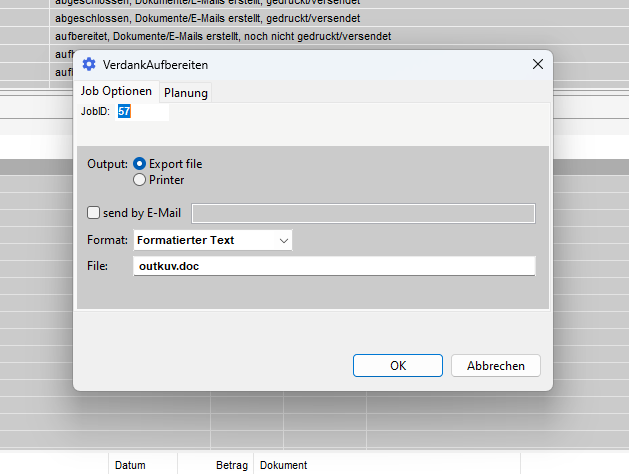Switch to the Planung tab
The height and width of the screenshot is (474, 629).
click(x=186, y=93)
